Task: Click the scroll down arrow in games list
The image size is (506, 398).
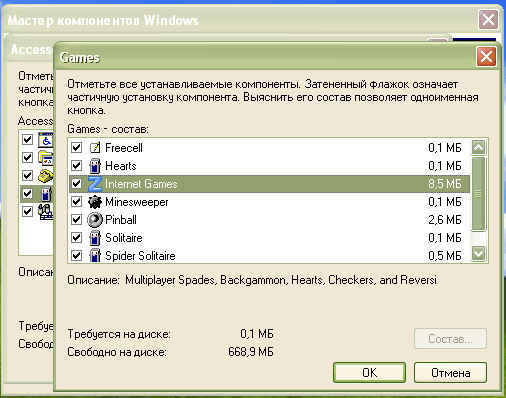Action: tap(479, 254)
